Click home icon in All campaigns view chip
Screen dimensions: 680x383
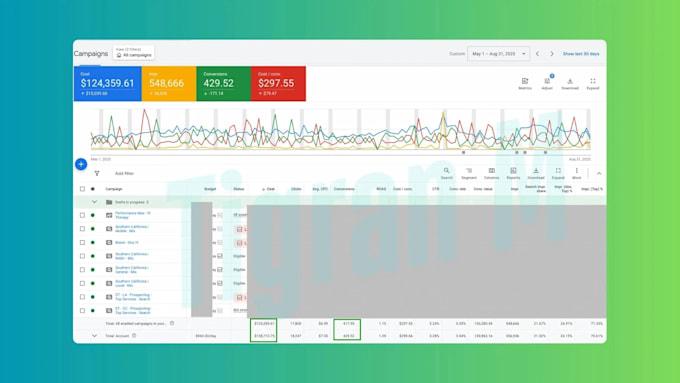[x=119, y=56]
